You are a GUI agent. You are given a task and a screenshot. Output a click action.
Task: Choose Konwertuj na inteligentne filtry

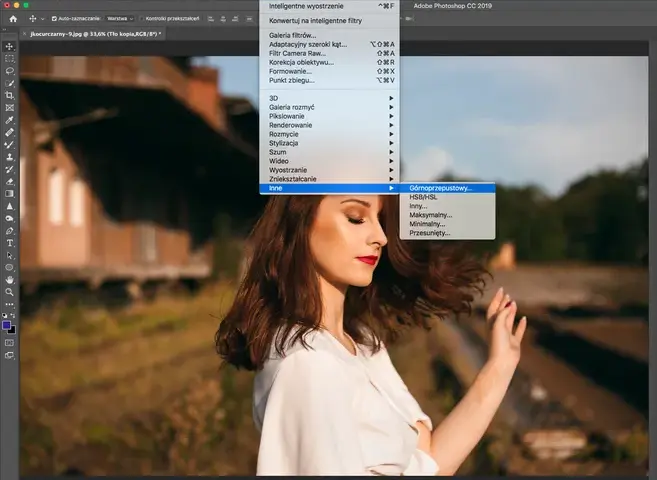point(329,21)
